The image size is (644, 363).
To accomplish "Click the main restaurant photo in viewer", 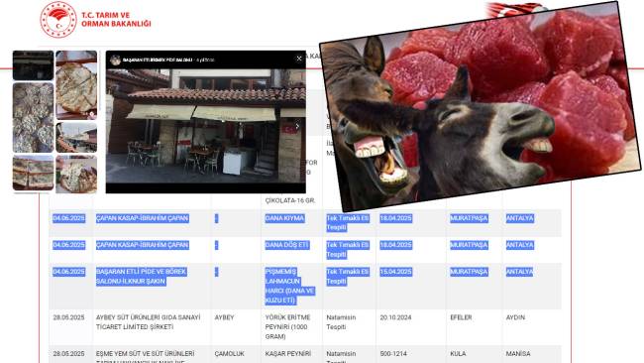I will tap(205, 126).
